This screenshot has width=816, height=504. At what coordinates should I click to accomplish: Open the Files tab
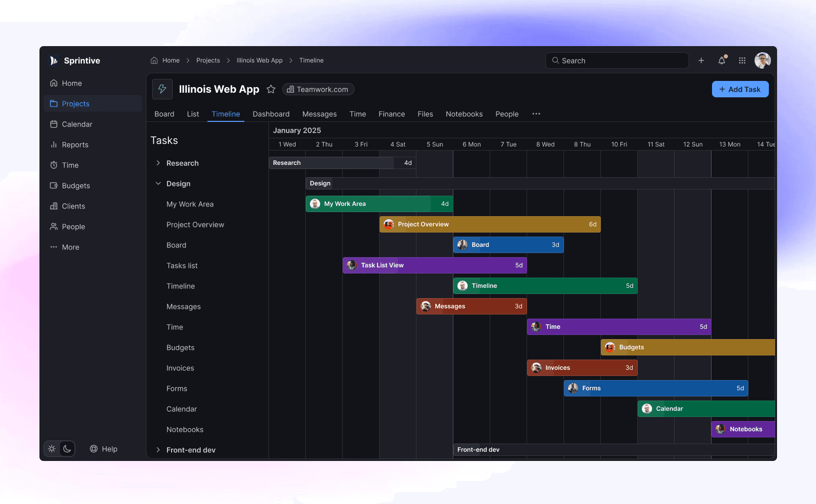click(425, 114)
